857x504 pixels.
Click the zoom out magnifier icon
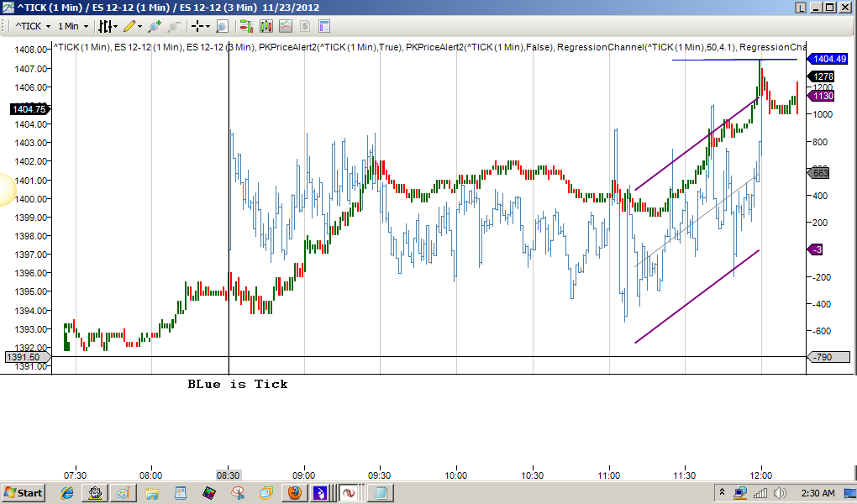coord(174,26)
